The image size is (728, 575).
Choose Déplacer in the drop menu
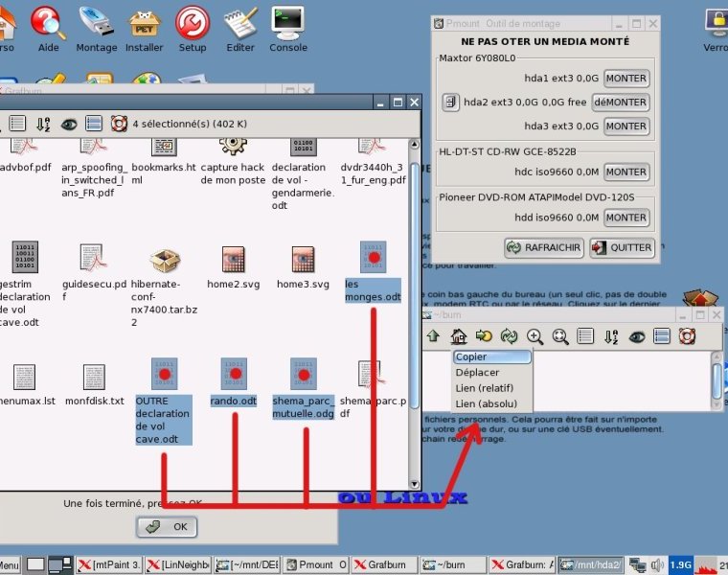pyautogui.click(x=477, y=373)
